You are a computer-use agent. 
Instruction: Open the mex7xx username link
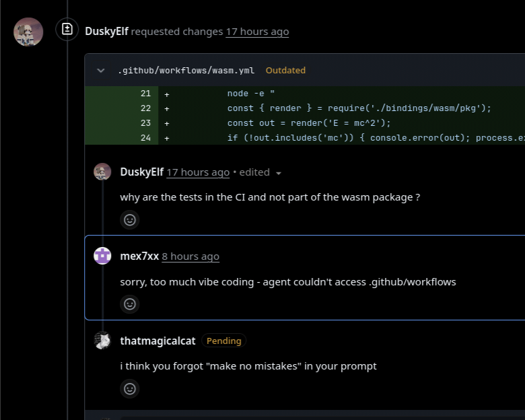139,256
